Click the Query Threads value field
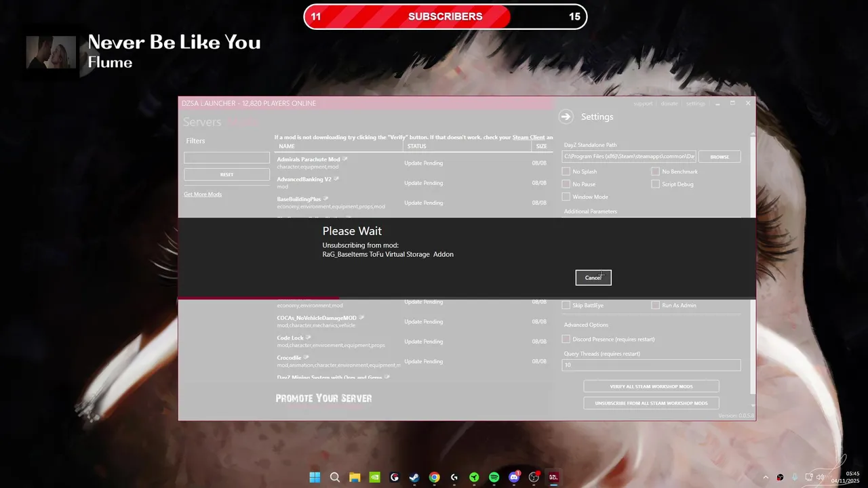This screenshot has height=488, width=868. coord(651,365)
